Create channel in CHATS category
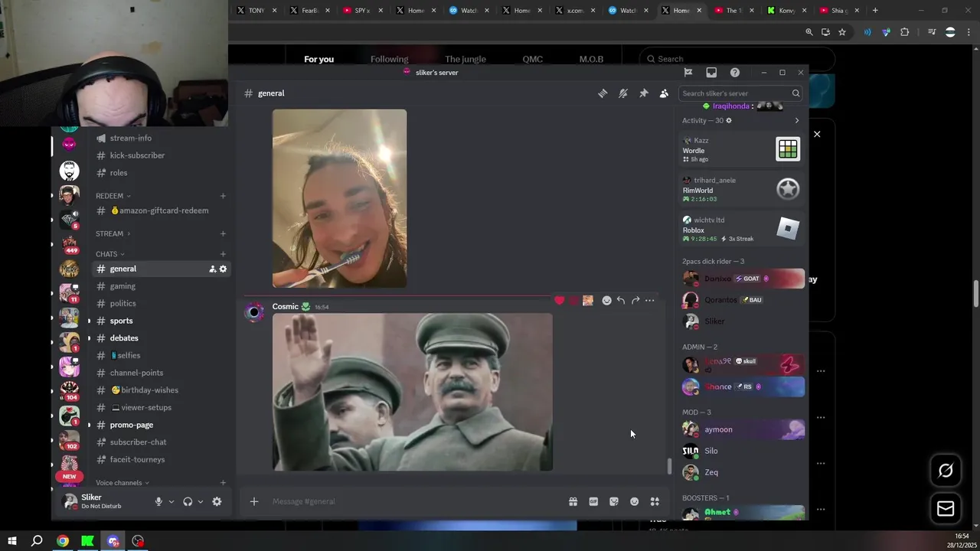Screen dimensions: 980x551 coord(223,254)
